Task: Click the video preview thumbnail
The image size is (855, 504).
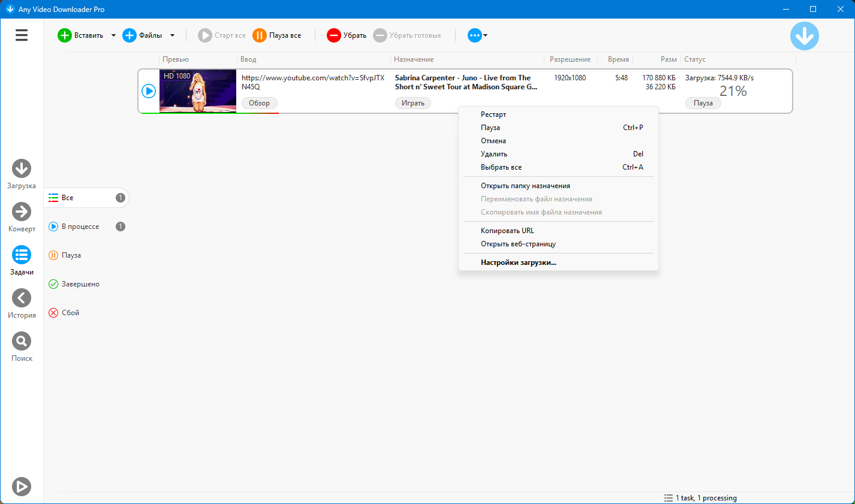Action: coord(198,90)
